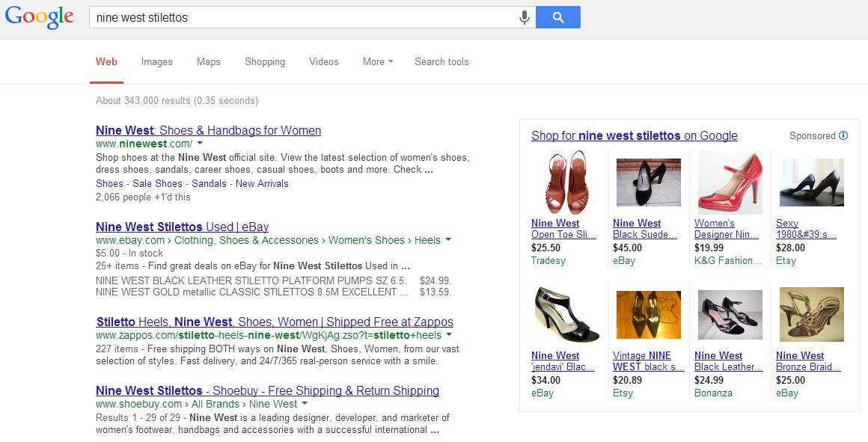Open Nine West Open Toe Sli... product link

point(563,228)
